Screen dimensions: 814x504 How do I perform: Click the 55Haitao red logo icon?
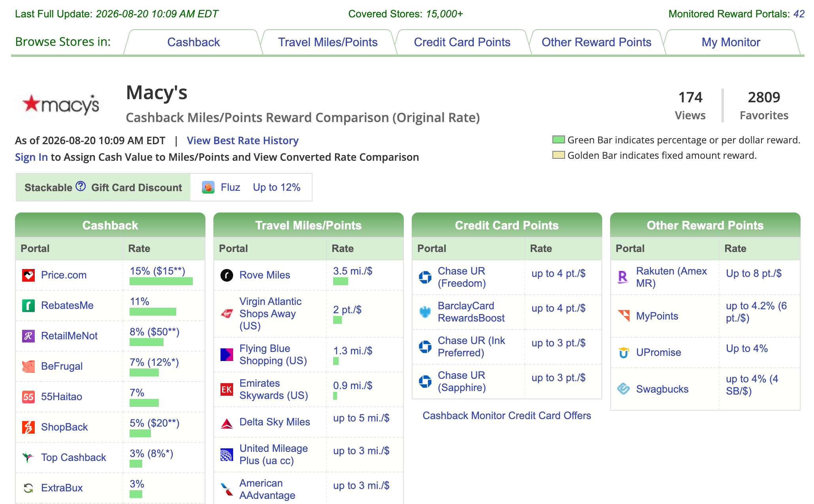coord(28,397)
